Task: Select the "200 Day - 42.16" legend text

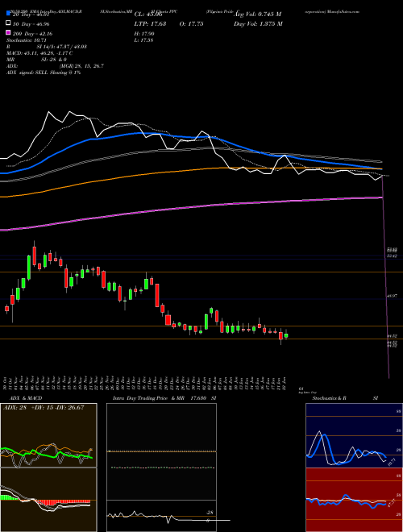Action: point(32,34)
